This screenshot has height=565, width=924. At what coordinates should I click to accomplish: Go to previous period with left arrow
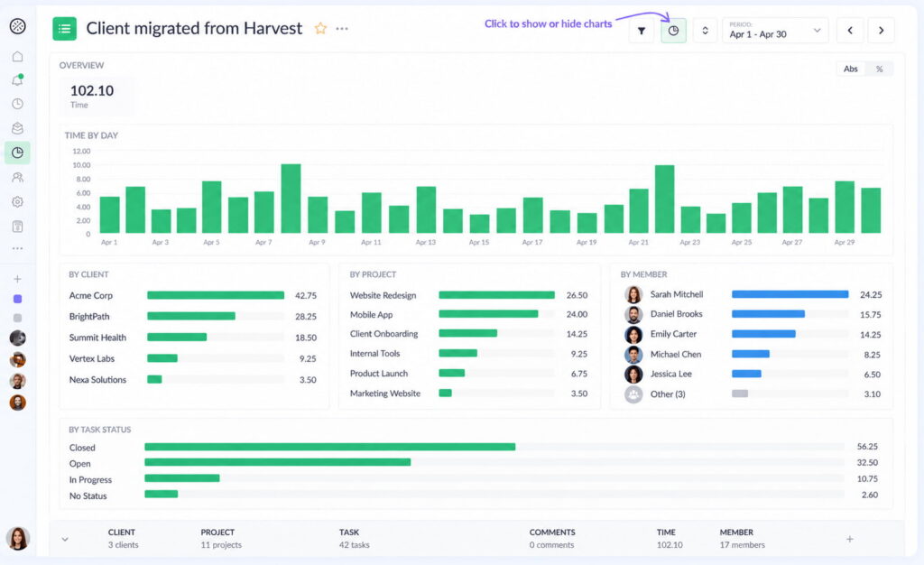coord(850,31)
